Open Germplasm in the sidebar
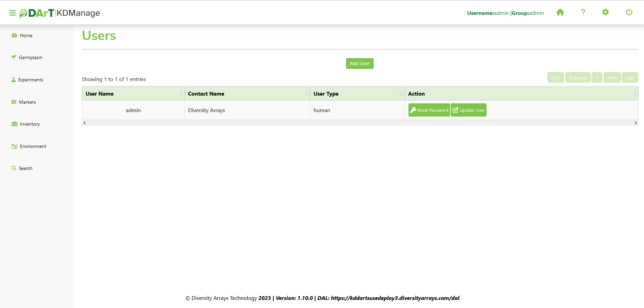 click(x=30, y=58)
